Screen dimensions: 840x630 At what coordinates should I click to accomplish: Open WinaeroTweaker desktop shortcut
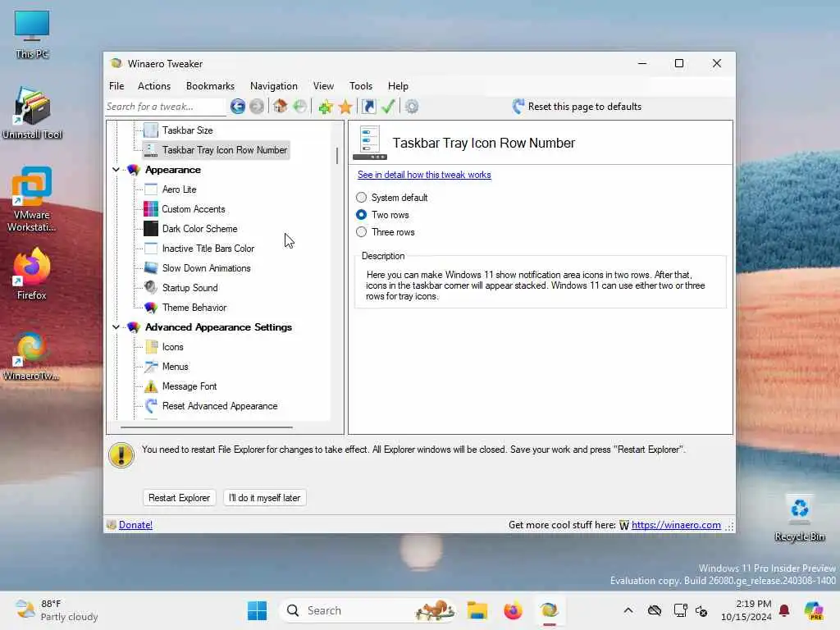[x=32, y=356]
